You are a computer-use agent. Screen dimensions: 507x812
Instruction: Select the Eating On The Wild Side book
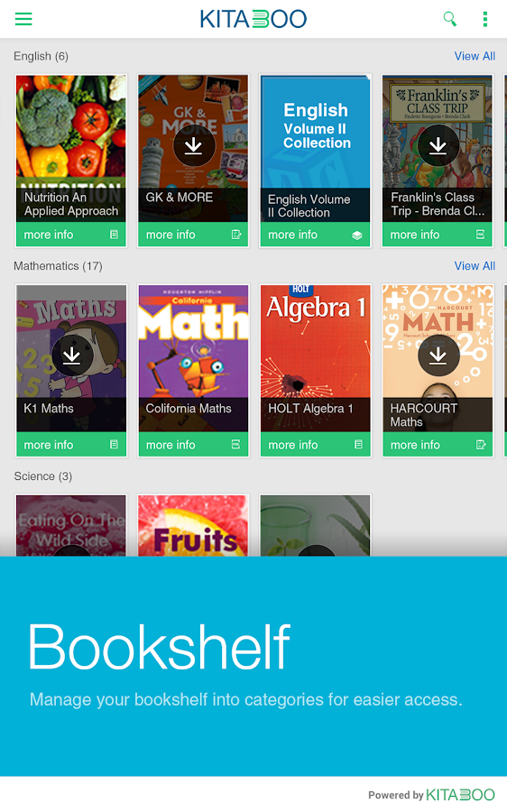pos(71,526)
